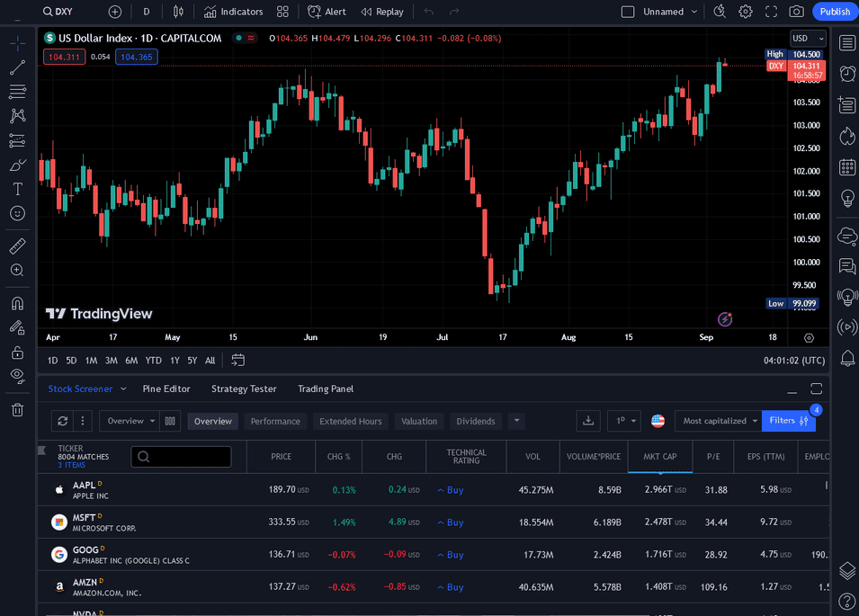The image size is (859, 616).
Task: Open the alerts clock icon in right sidebar
Action: 846,74
